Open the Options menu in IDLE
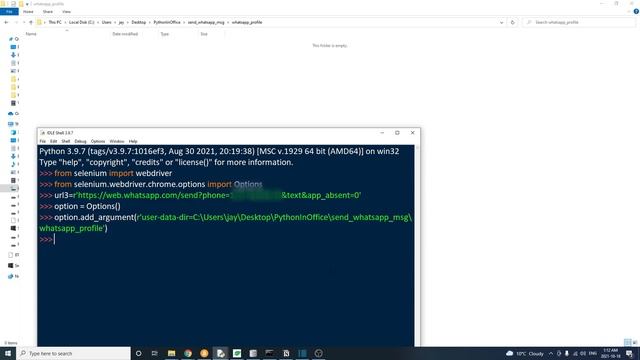Screen dimensions: 640x360 [x=98, y=141]
